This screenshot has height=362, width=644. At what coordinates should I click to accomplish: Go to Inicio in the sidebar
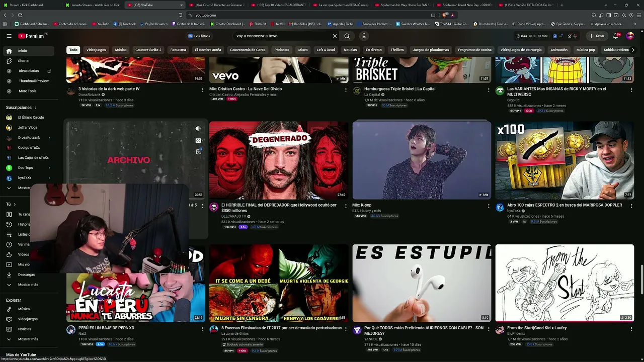click(29, 51)
